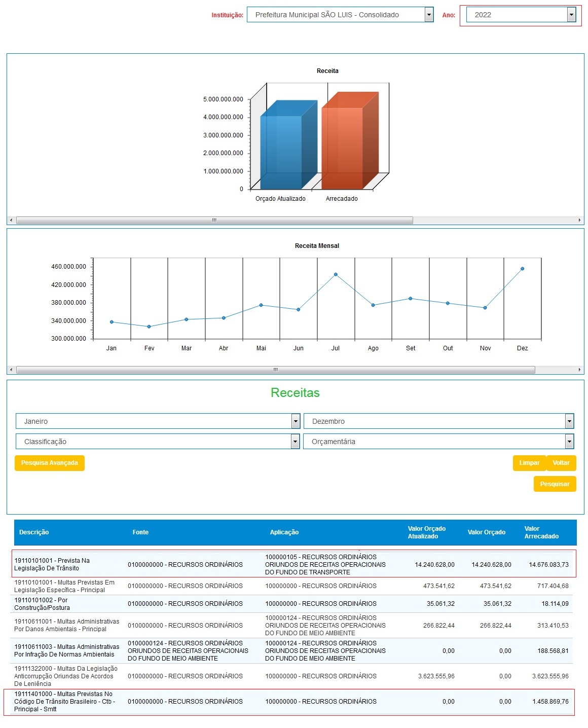Click the Voltar button
The image size is (588, 728).
pos(561,463)
